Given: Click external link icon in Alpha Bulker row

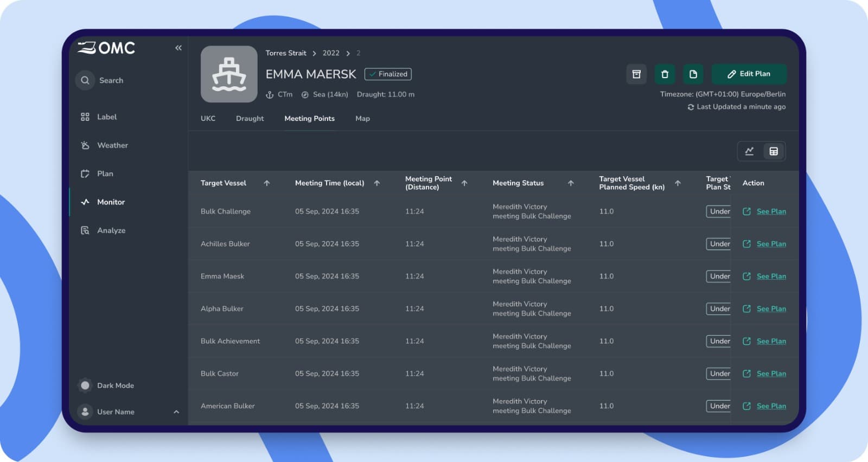Looking at the screenshot, I should (x=747, y=309).
